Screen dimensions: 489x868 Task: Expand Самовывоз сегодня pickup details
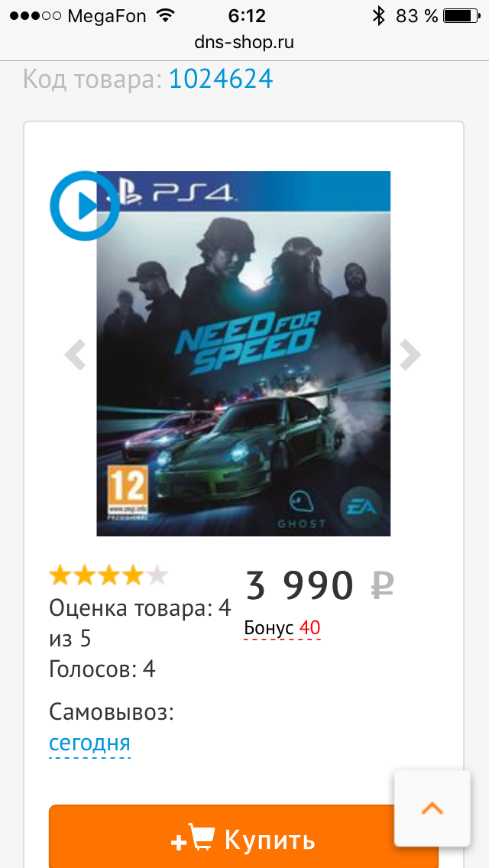89,743
